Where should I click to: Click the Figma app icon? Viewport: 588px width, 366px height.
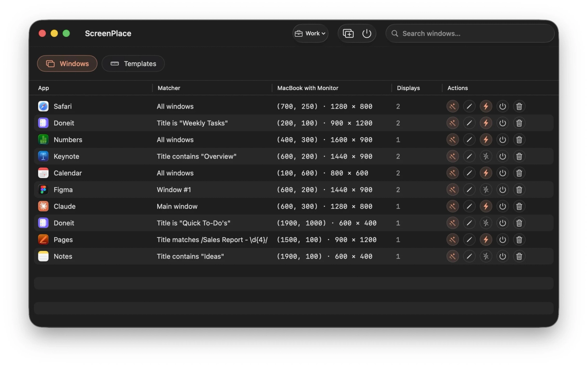click(43, 190)
